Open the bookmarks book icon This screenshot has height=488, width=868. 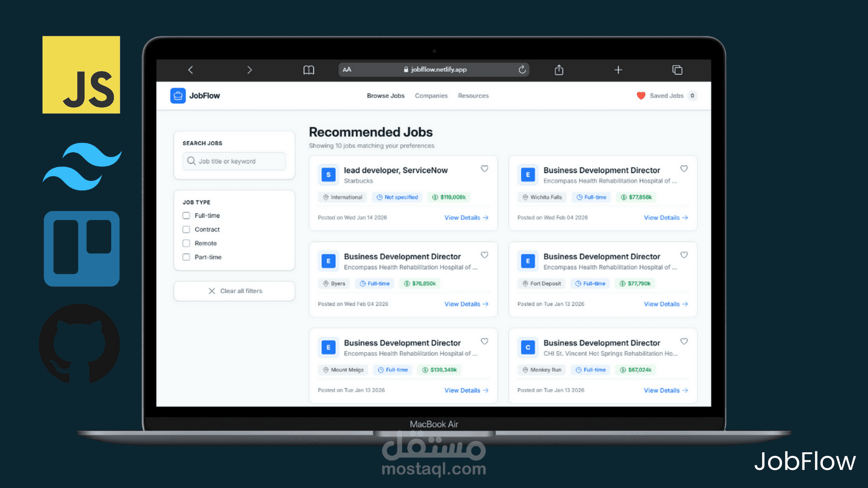click(309, 70)
